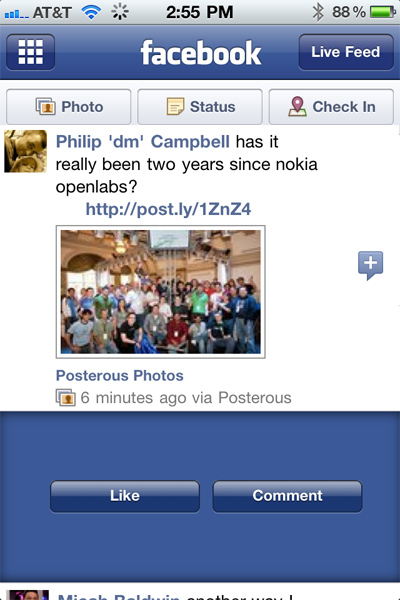The image size is (400, 600).
Task: Tap the Status button's note icon
Action: click(175, 106)
